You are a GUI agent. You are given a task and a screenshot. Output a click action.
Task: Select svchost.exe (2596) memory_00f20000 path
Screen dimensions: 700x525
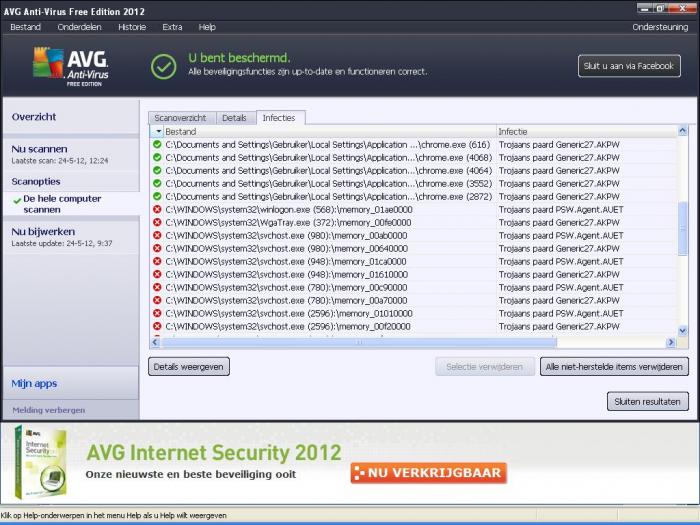288,326
